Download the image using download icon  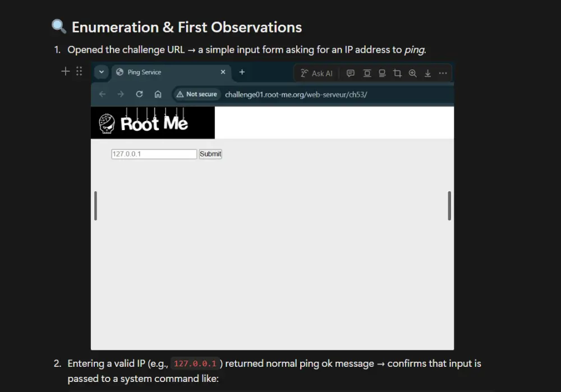[x=427, y=73]
